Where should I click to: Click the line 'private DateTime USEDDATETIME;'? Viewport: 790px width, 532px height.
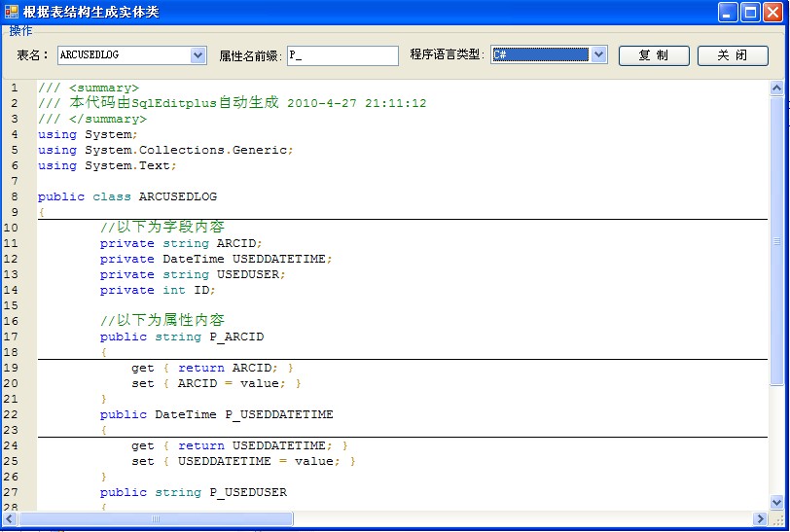tap(216, 259)
